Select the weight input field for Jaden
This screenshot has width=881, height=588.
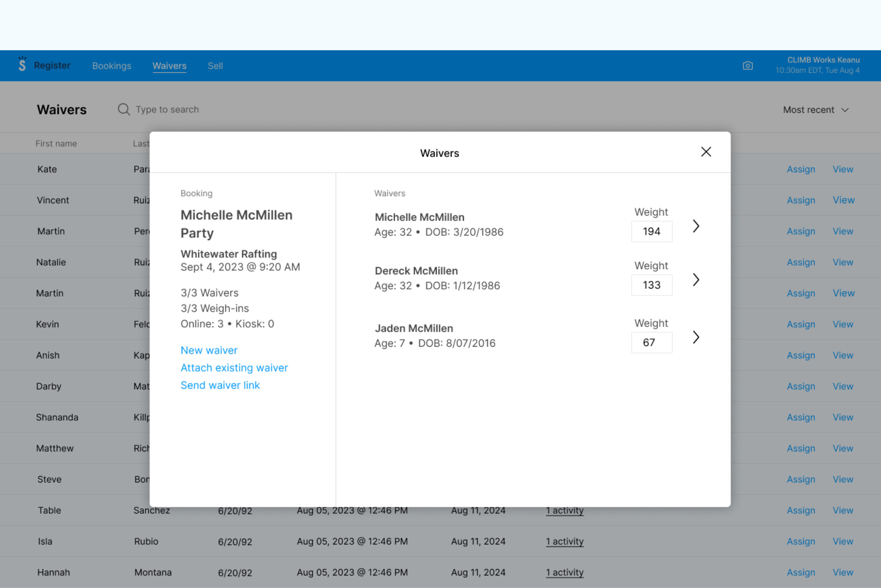pyautogui.click(x=651, y=341)
